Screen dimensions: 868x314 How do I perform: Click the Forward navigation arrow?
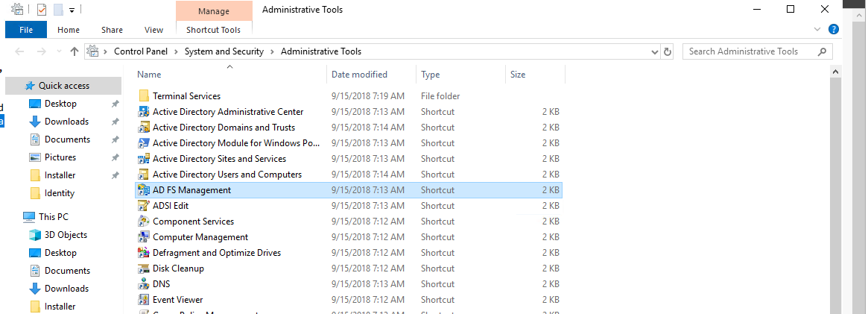click(x=41, y=51)
